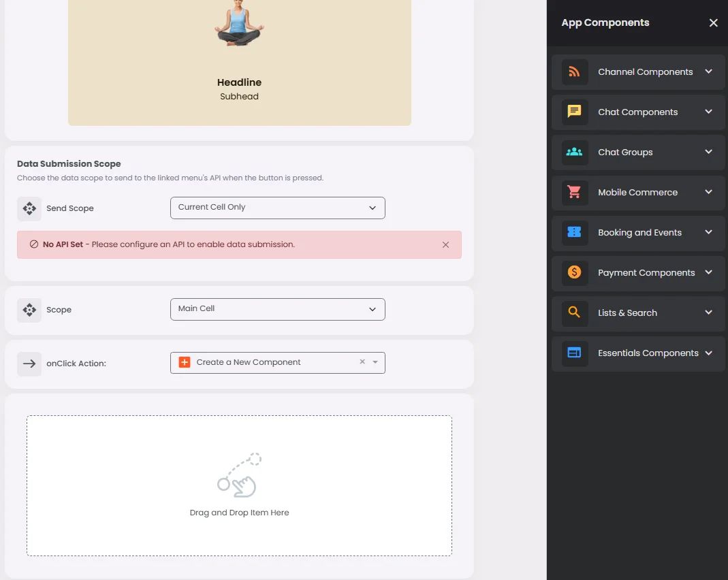728x580 pixels.
Task: Expand Booking and Events chevron
Action: pyautogui.click(x=708, y=232)
